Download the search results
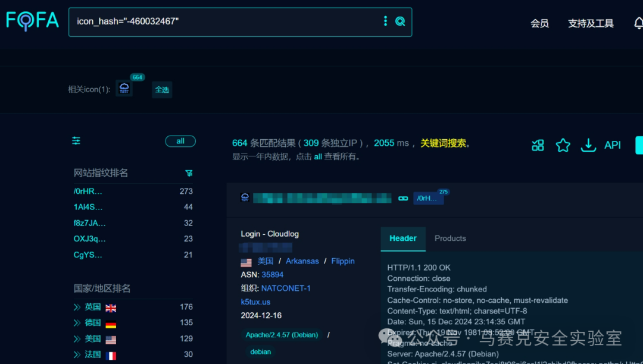 [x=588, y=145]
